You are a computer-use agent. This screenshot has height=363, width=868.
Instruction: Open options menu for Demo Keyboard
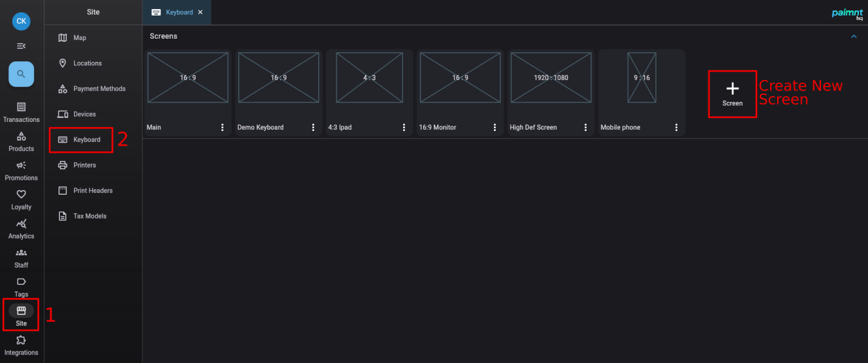(x=314, y=128)
